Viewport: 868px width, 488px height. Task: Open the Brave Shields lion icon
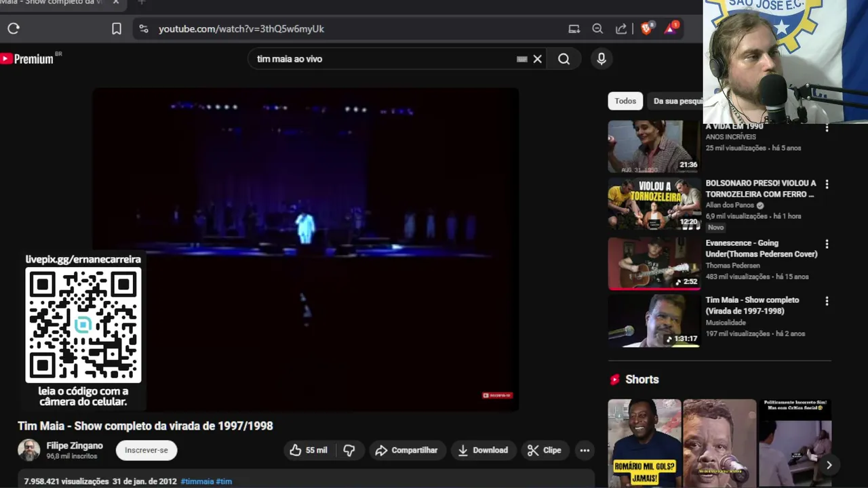pos(646,28)
